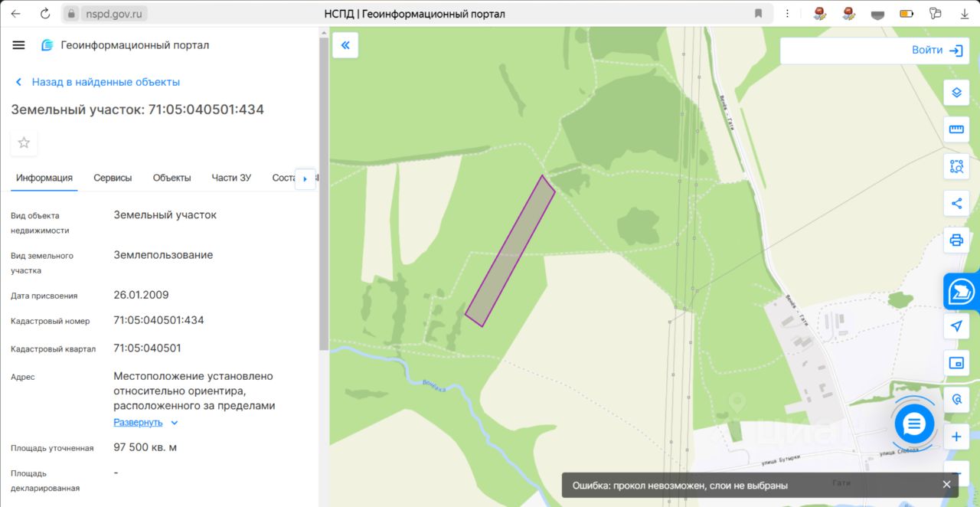Select the ruler measurement tool
This screenshot has width=980, height=507.
tap(956, 129)
